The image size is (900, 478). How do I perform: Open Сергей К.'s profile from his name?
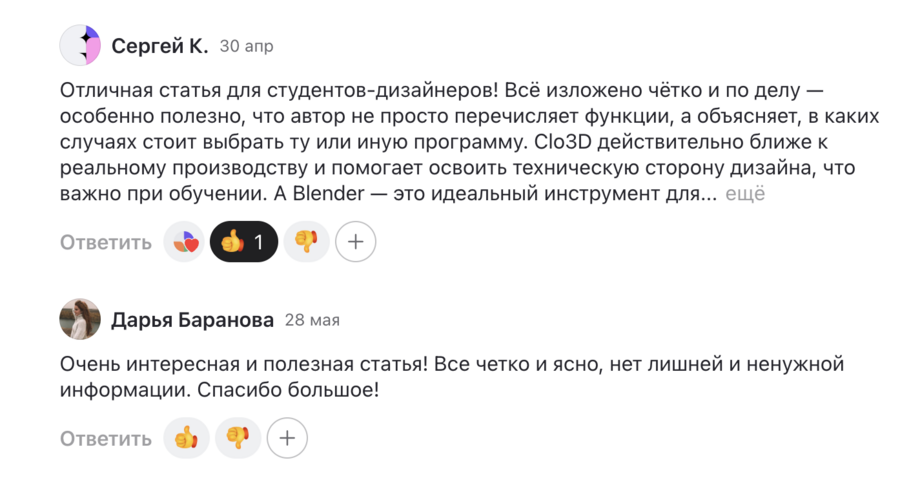tap(160, 46)
